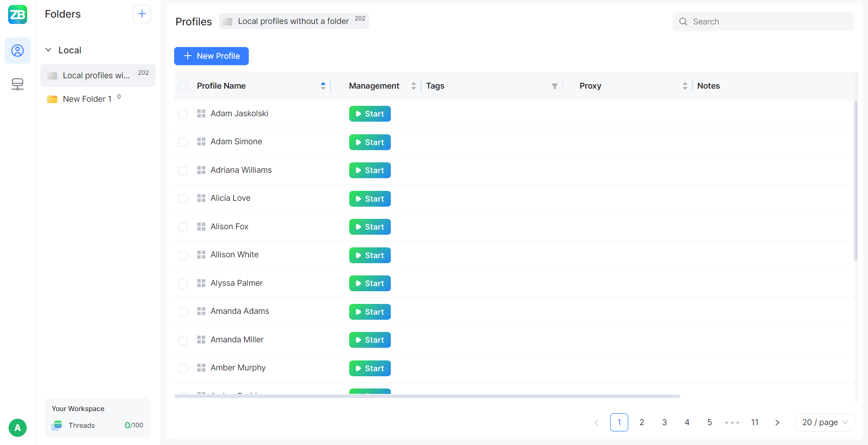The height and width of the screenshot is (445, 868).
Task: Click the ZB app logo icon
Action: coord(18,14)
